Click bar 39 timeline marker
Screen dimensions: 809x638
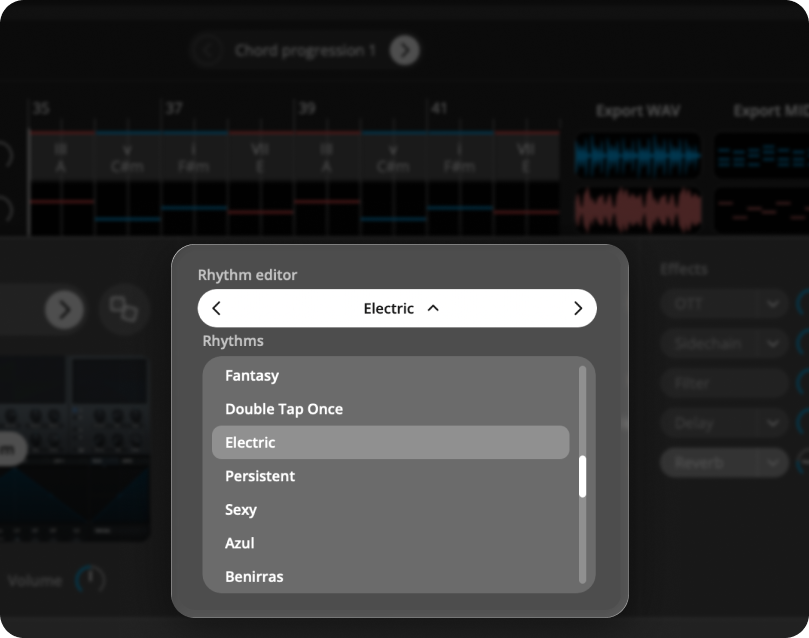(306, 108)
